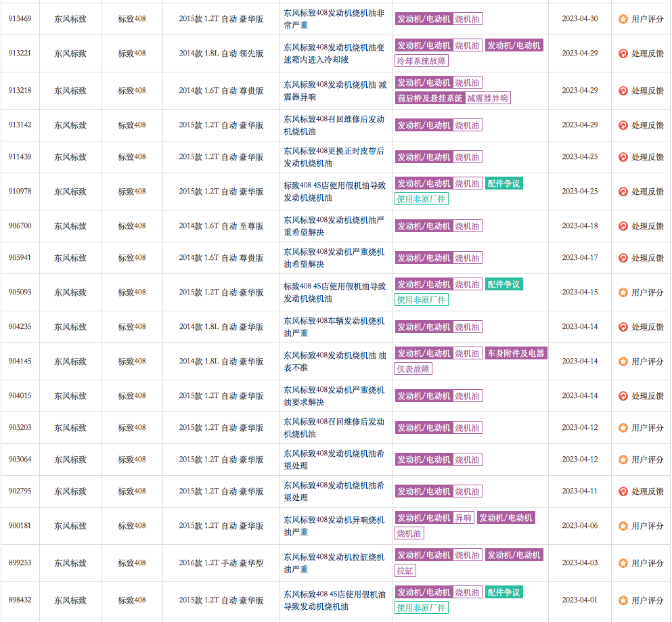The width and height of the screenshot is (672, 622).
Task: Click model text 2014款 1.6T 自动 至尊版
Action: [x=221, y=226]
